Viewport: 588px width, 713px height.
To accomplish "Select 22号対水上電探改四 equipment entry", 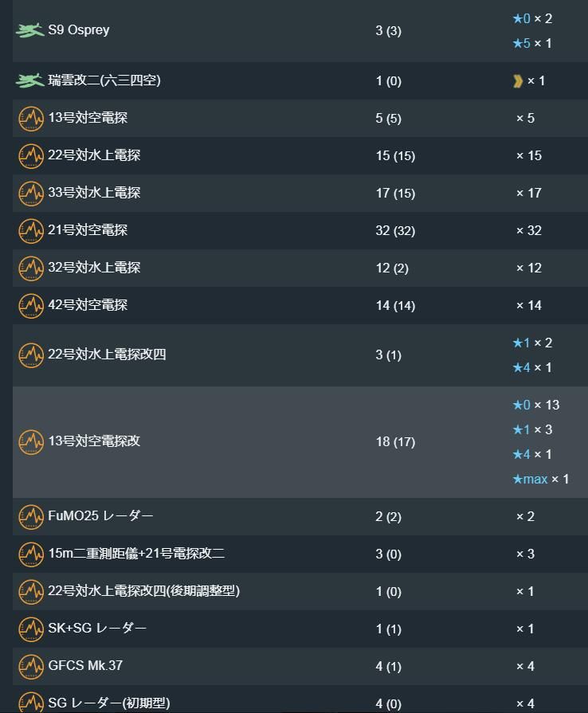I will 107,355.
